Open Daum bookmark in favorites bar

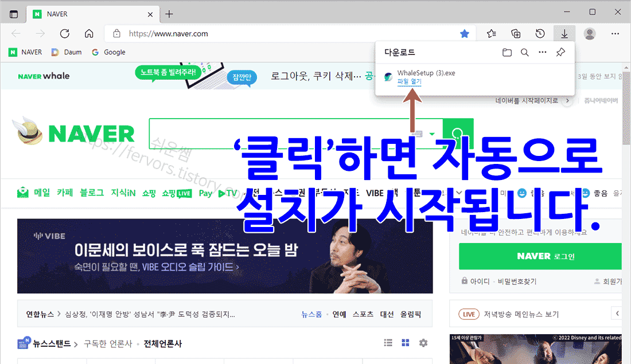[67, 52]
